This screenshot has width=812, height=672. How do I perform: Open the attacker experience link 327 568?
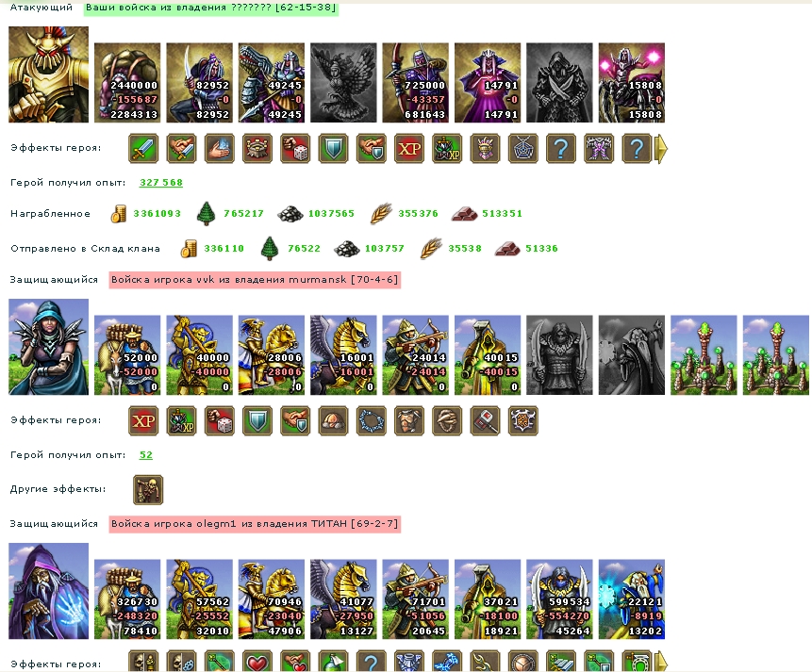[x=161, y=182]
